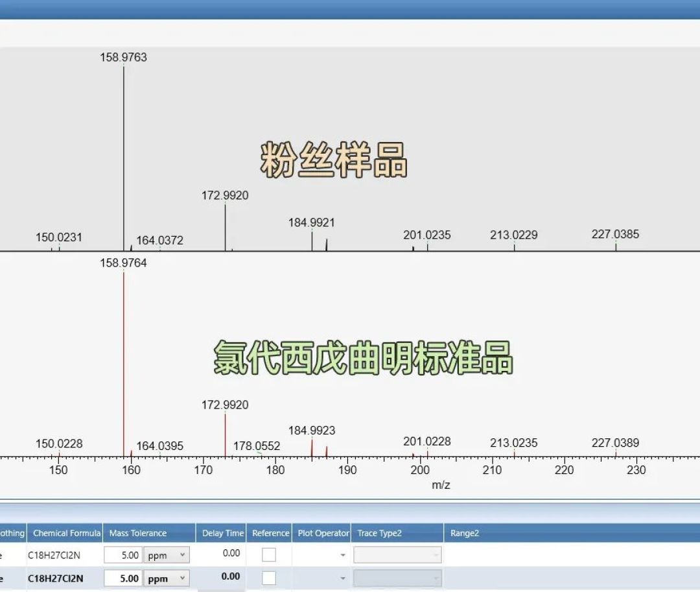The image size is (700, 592).
Task: Click the 172.9920 peak label in standard spectrum
Action: tap(225, 405)
